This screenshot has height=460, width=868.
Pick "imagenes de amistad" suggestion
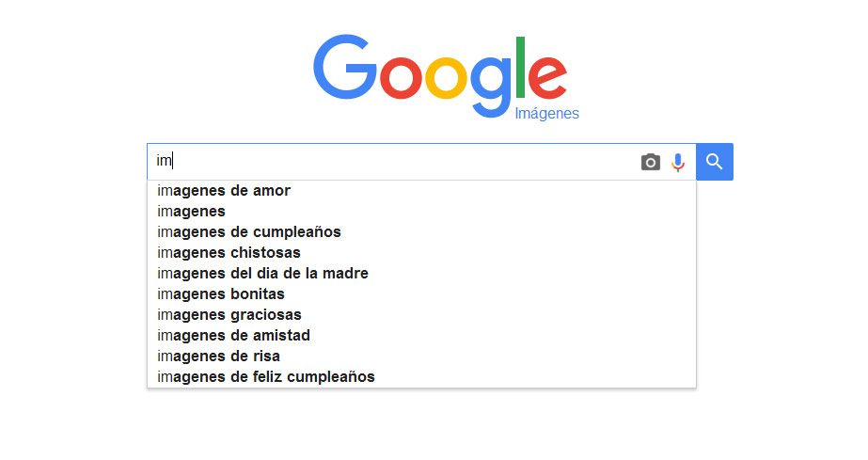click(234, 336)
